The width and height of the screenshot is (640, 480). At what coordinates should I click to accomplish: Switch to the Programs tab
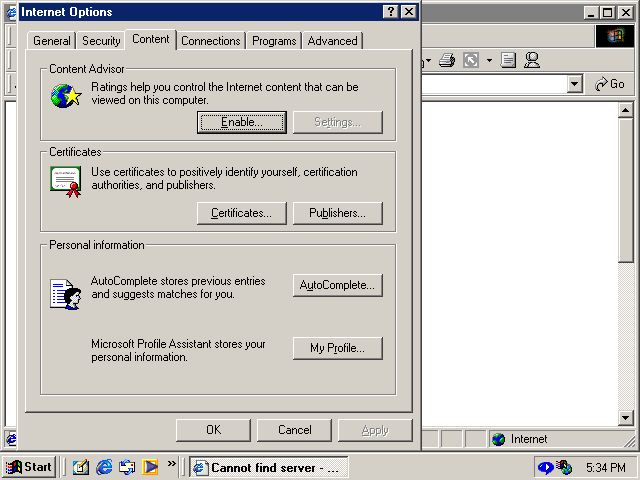click(x=274, y=41)
